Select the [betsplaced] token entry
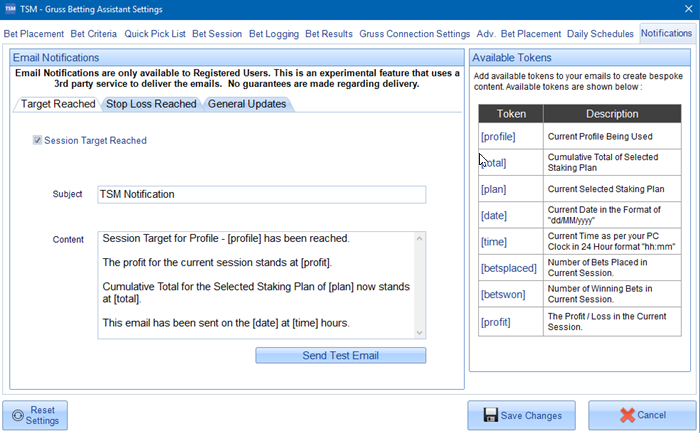 coord(510,264)
